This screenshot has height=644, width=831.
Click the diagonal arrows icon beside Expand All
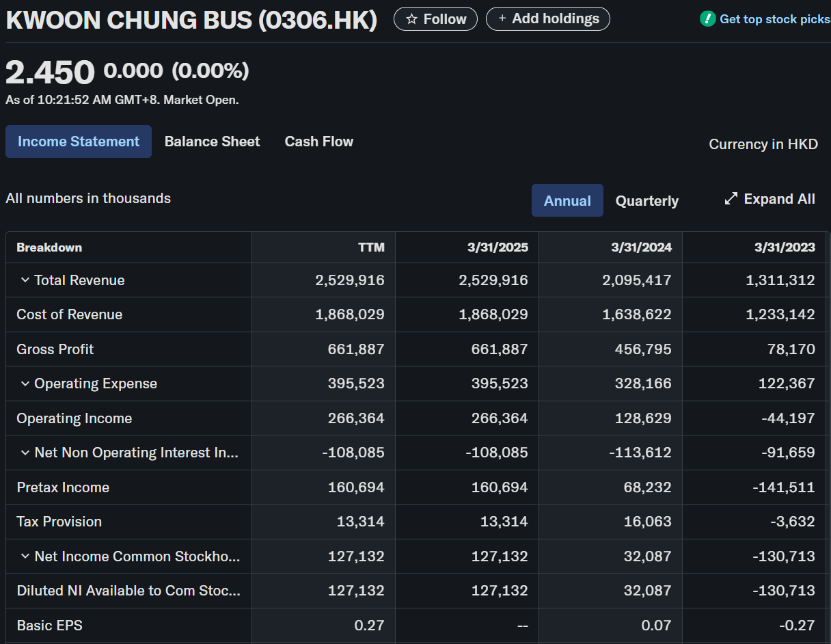[731, 199]
